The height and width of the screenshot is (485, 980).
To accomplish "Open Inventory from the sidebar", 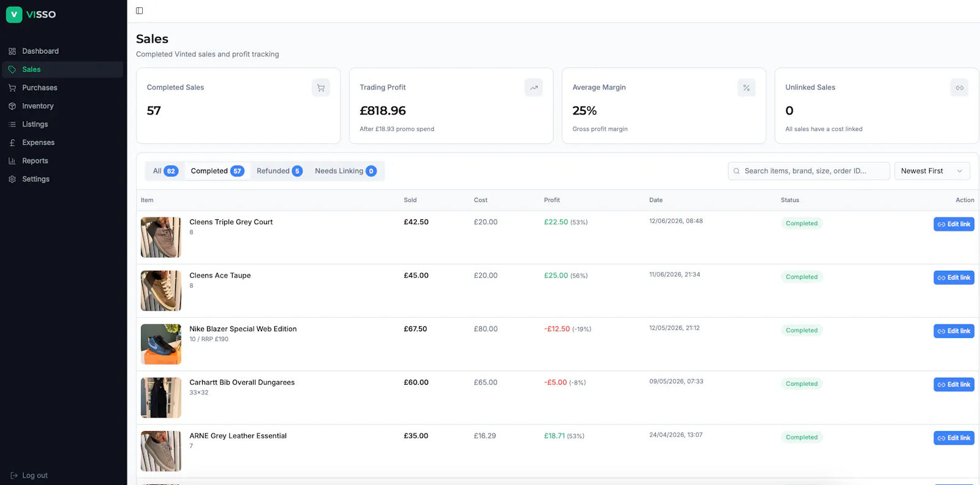I will click(62, 106).
